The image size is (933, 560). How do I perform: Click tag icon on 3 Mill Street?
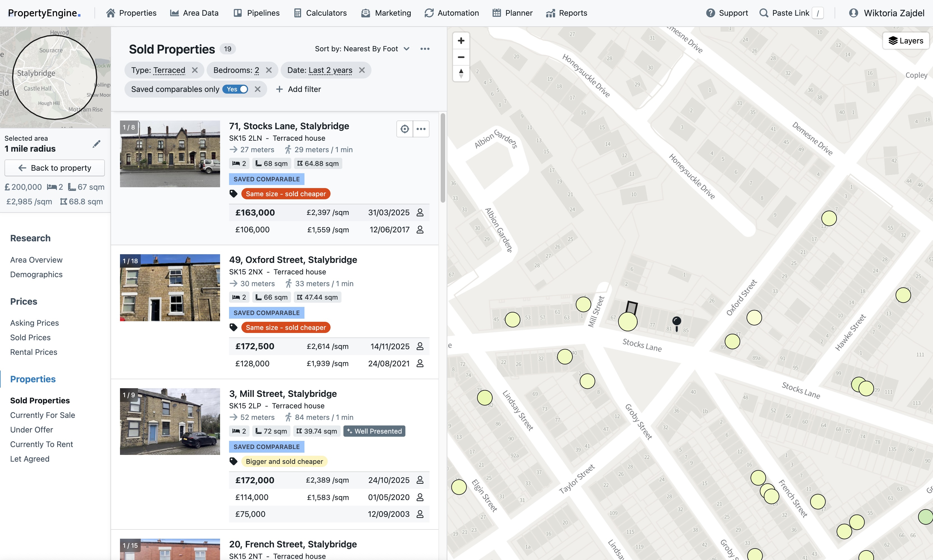pyautogui.click(x=234, y=461)
